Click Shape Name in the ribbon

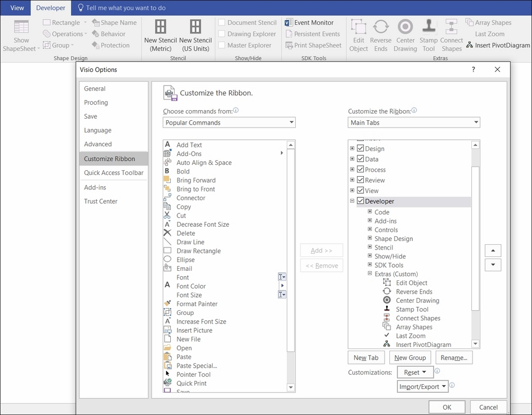click(x=114, y=23)
